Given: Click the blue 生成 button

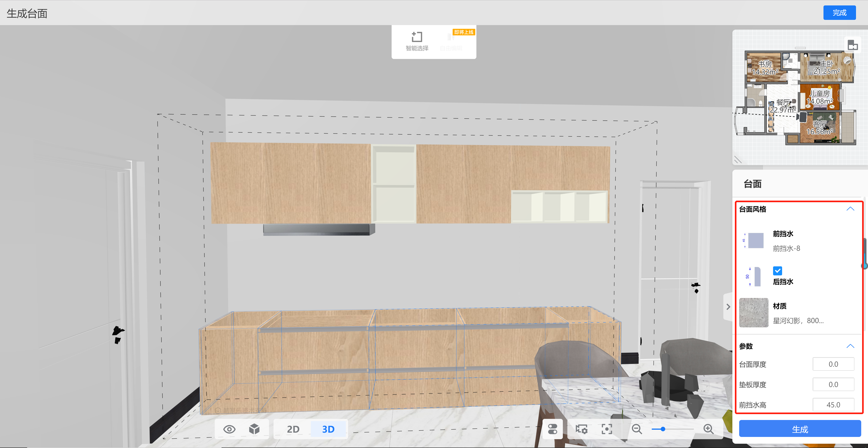Looking at the screenshot, I should click(x=800, y=429).
